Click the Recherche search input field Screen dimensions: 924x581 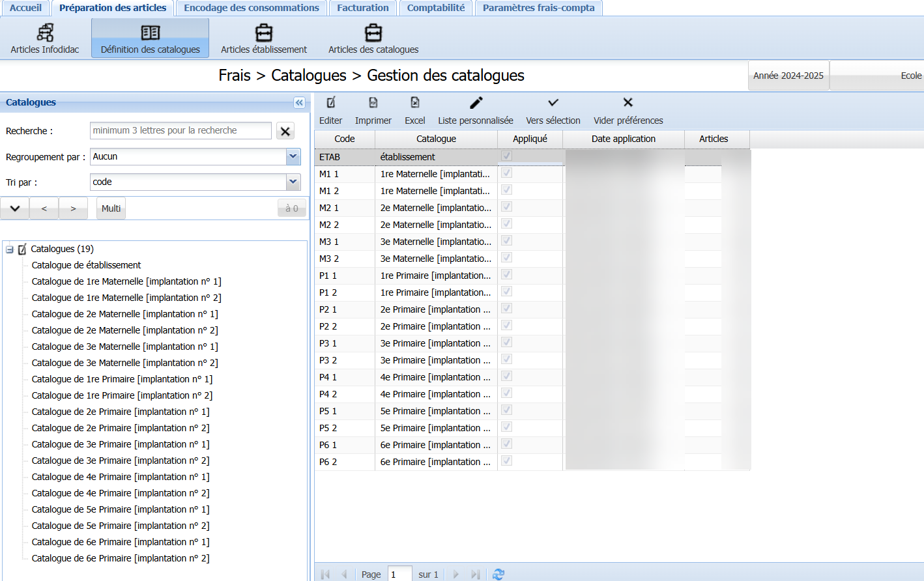pyautogui.click(x=180, y=130)
